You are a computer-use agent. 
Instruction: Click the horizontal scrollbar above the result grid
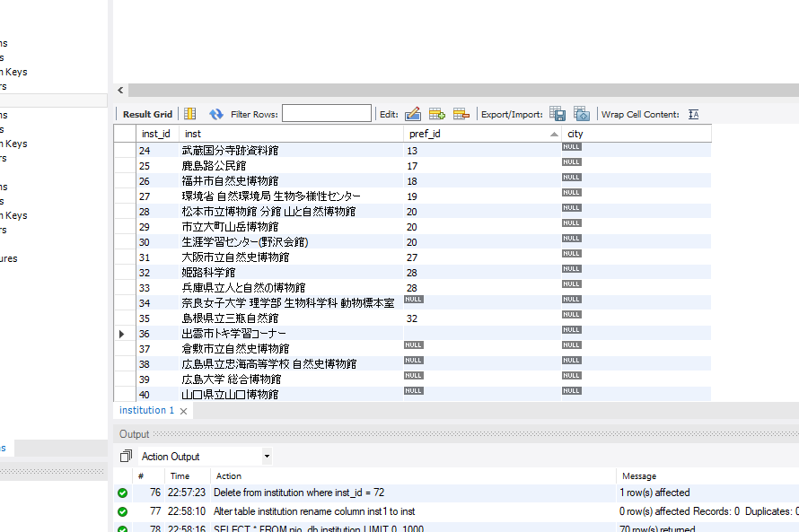463,90
